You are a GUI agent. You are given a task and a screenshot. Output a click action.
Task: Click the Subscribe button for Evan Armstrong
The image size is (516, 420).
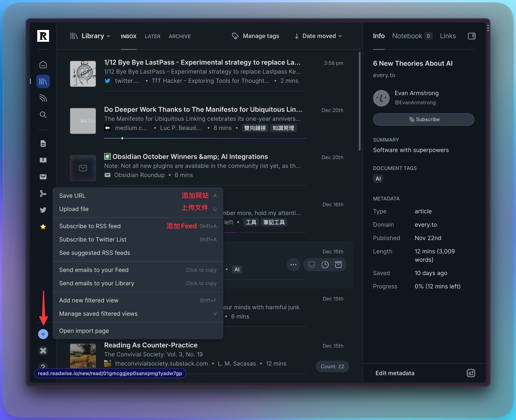coord(423,119)
